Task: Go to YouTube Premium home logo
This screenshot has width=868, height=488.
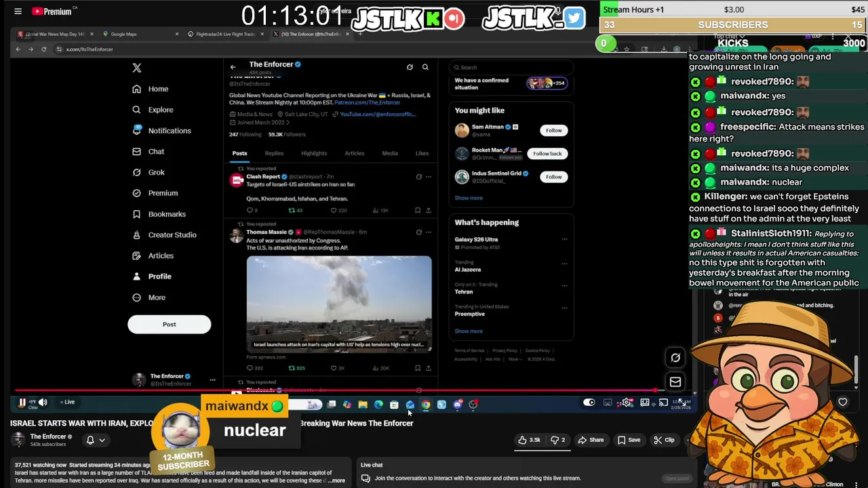Action: click(52, 11)
